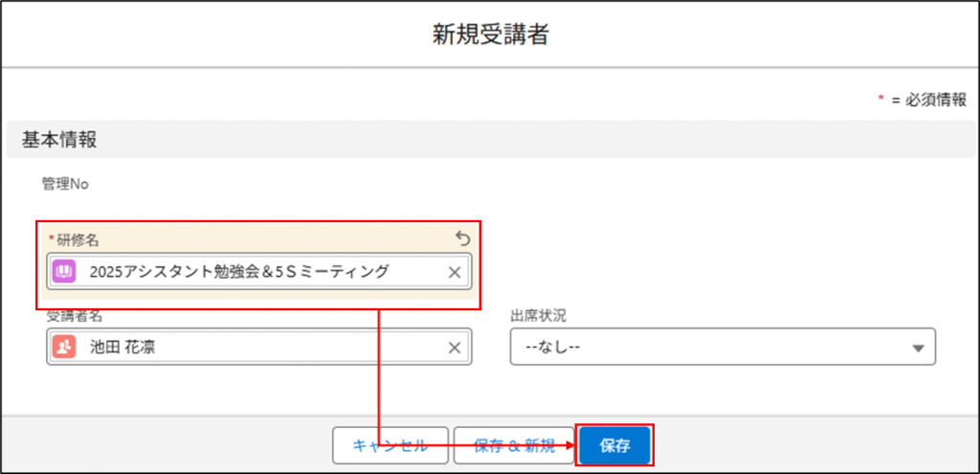The width and height of the screenshot is (980, 474).
Task: Click the undo arrow icon beside 研修名
Action: [x=462, y=238]
